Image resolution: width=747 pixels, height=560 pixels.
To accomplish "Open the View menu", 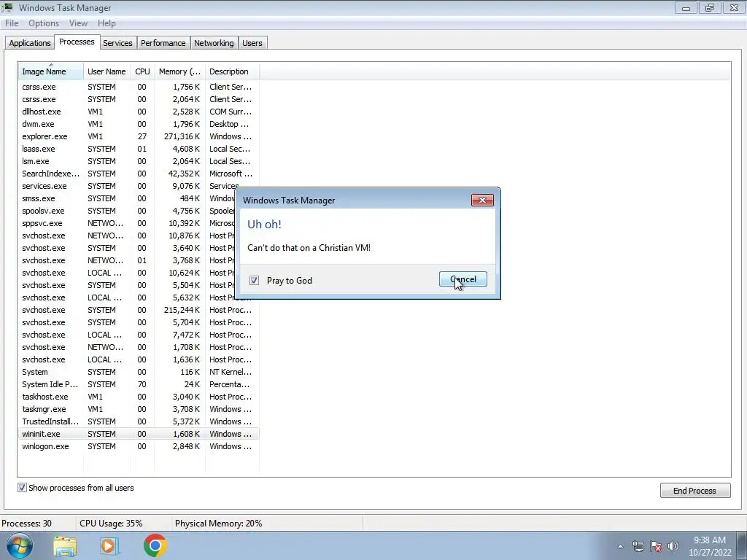I will pos(78,23).
